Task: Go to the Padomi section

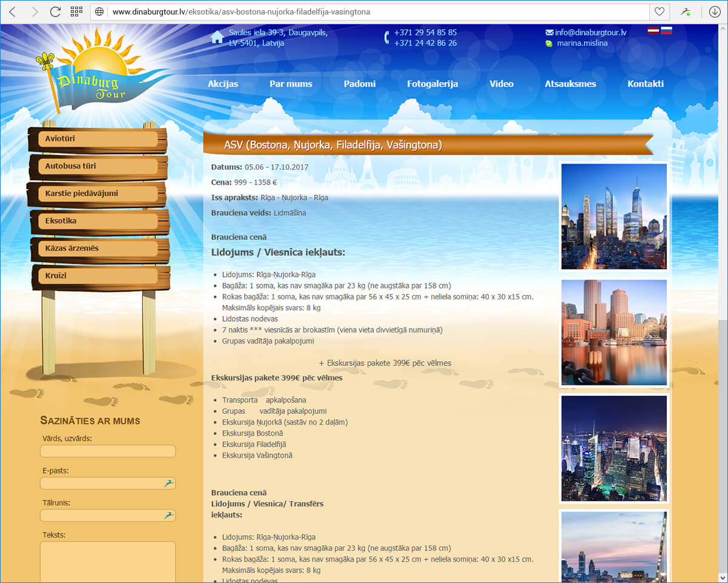Action: 360,84
